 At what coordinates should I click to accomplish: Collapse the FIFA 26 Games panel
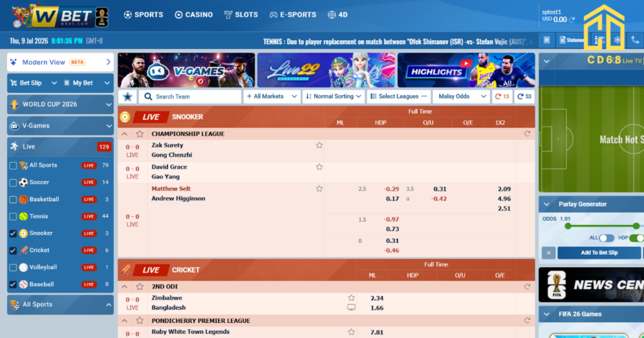pos(547,314)
